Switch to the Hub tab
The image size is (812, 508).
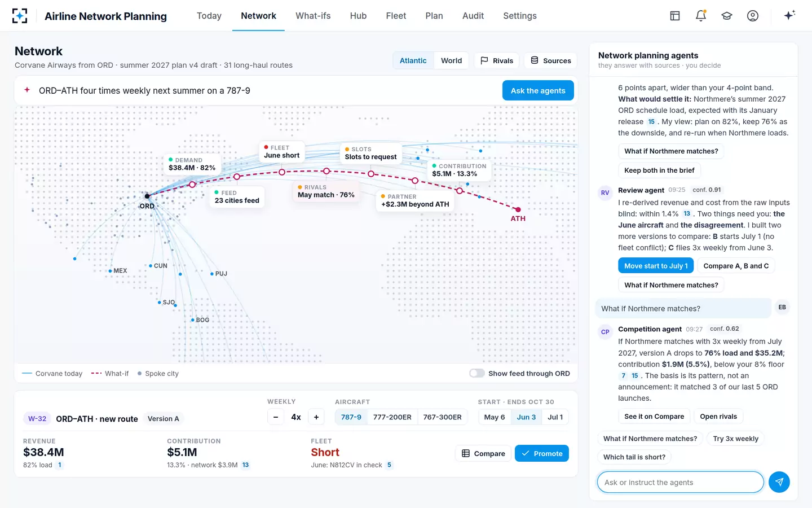pyautogui.click(x=358, y=16)
